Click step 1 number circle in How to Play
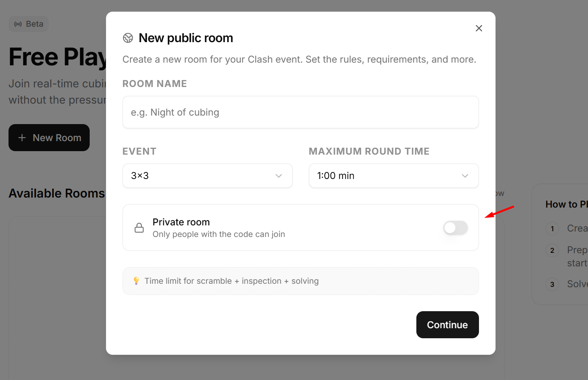 (x=552, y=228)
